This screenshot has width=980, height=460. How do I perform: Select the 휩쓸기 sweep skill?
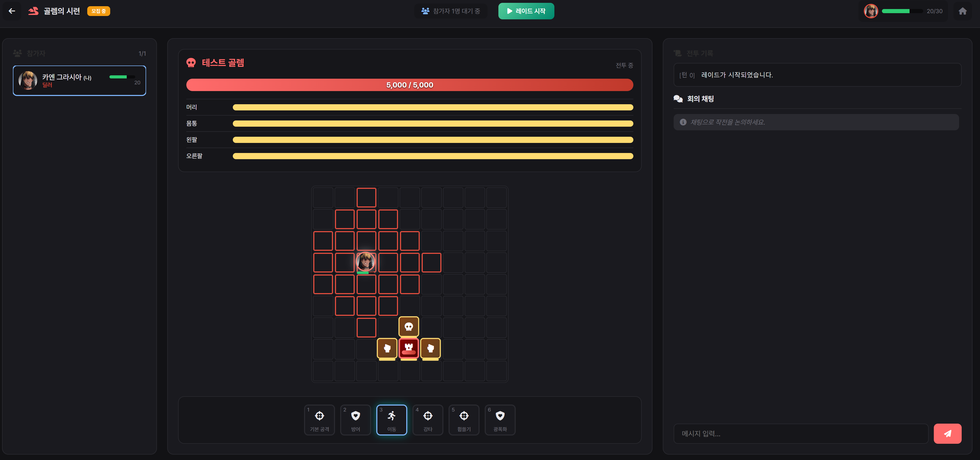[464, 420]
